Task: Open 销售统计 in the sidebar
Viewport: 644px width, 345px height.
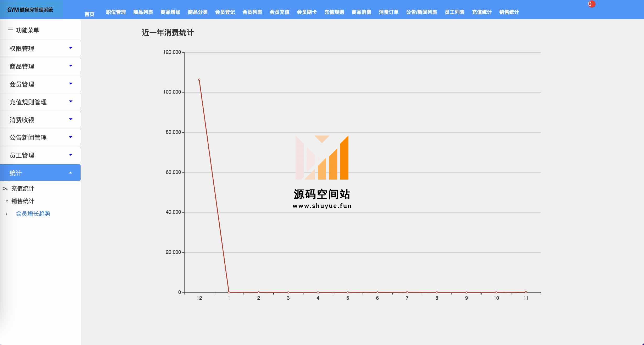Action: tap(23, 201)
